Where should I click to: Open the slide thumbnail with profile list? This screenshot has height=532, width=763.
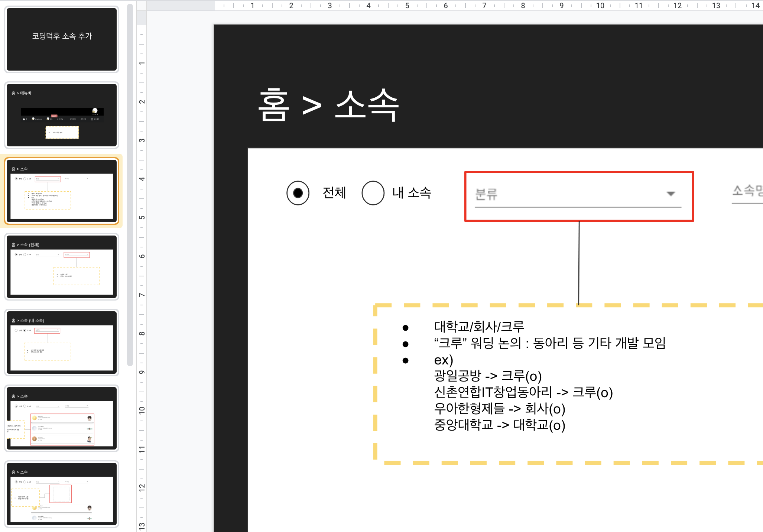pos(62,418)
